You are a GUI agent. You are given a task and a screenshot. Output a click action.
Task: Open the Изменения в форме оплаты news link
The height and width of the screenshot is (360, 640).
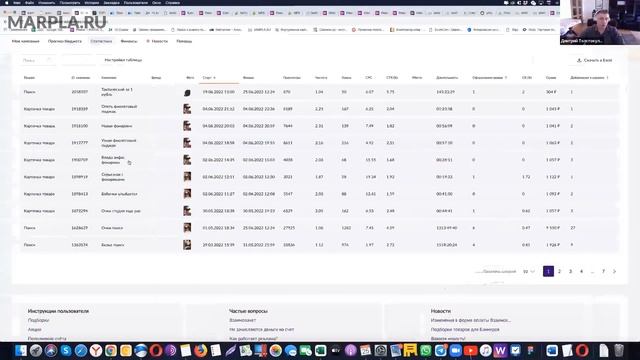pos(471,320)
